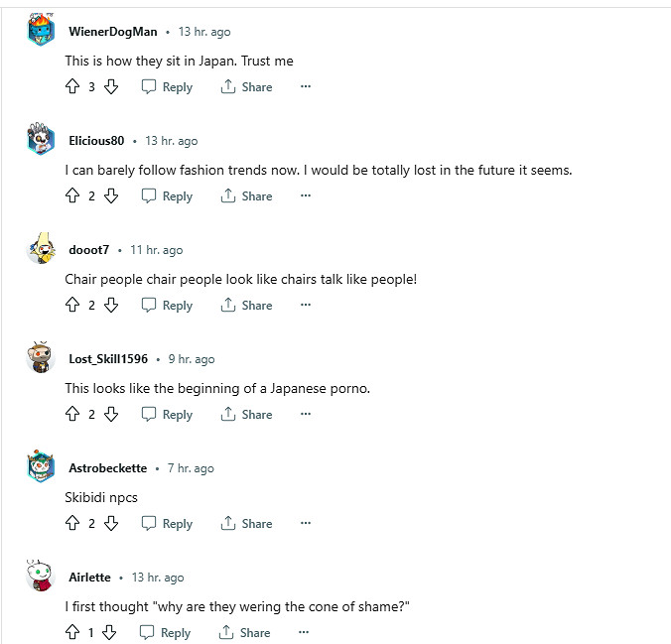Open WienerDogMan's avatar profile
The height and width of the screenshot is (644, 671).
click(41, 31)
